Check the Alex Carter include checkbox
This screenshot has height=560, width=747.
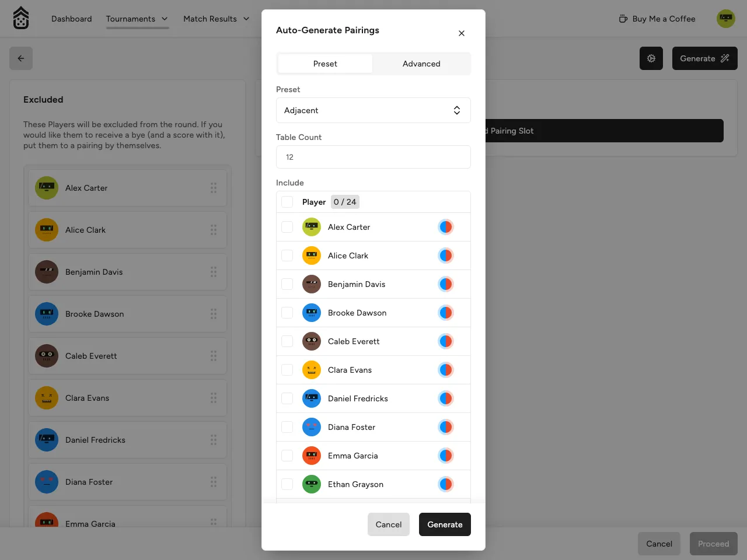click(287, 227)
